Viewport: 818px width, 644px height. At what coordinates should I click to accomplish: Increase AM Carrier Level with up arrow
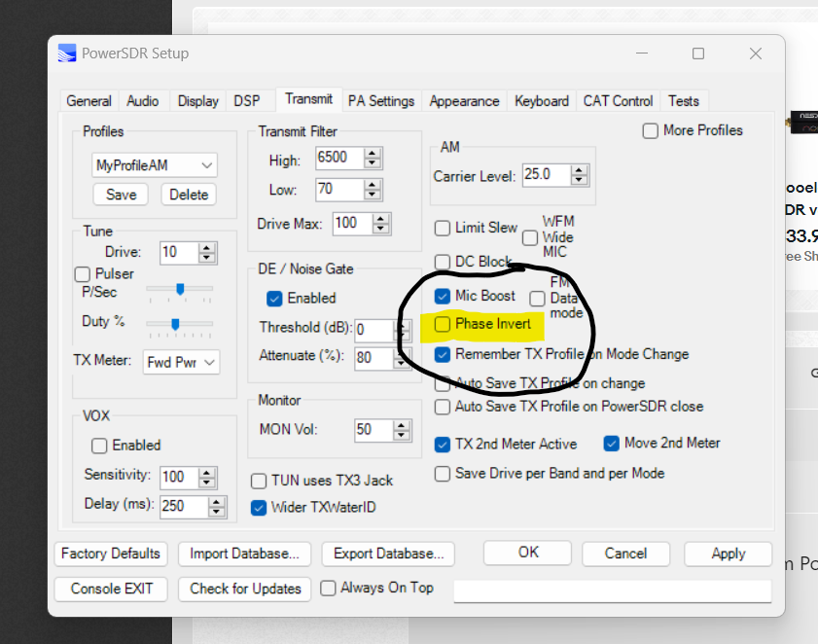click(580, 170)
